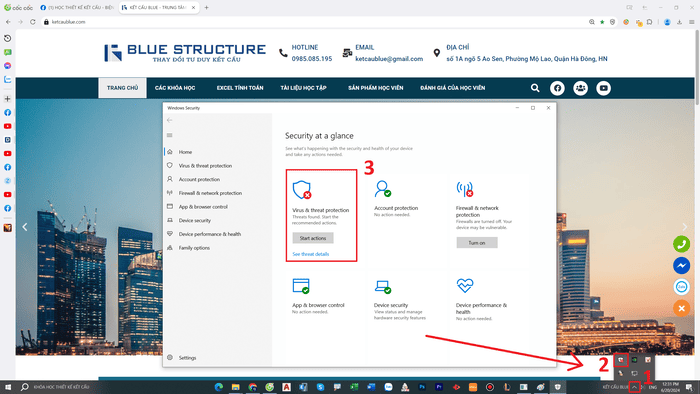700x394 pixels.
Task: Click the Device performance & health heart icon
Action: tap(465, 285)
